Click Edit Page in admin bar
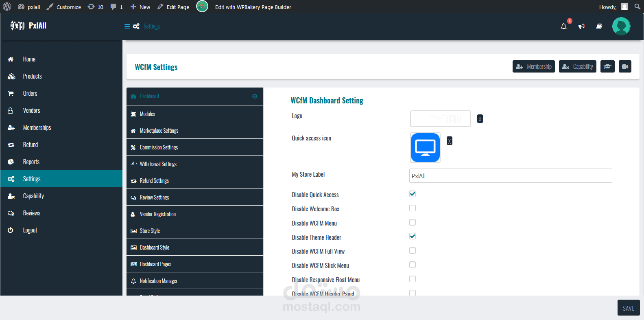Screen dimensions: 644x320 [173, 7]
